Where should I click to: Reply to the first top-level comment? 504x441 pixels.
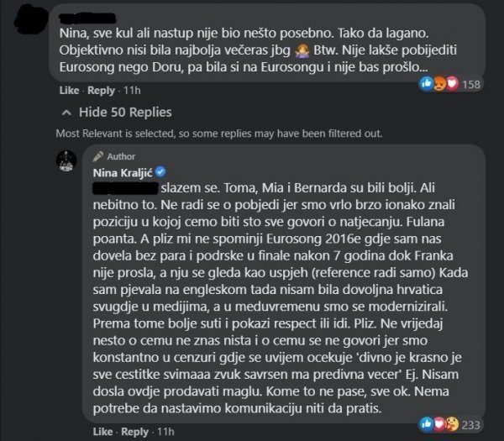101,91
